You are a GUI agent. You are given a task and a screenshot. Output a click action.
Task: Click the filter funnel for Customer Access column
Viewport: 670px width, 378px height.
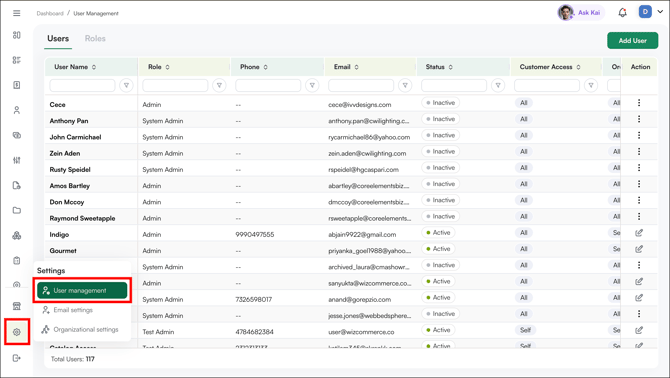(x=591, y=85)
